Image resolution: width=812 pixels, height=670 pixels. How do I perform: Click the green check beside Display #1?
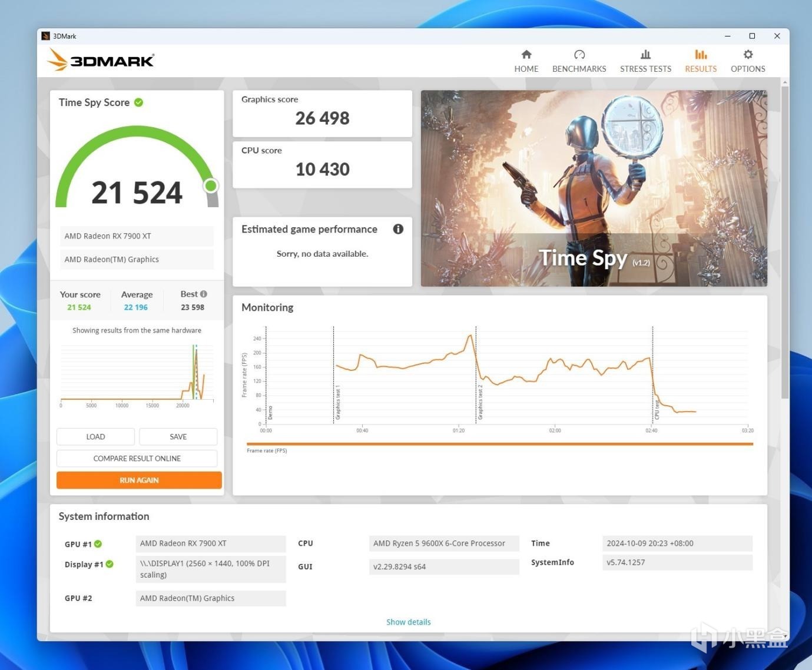[110, 564]
